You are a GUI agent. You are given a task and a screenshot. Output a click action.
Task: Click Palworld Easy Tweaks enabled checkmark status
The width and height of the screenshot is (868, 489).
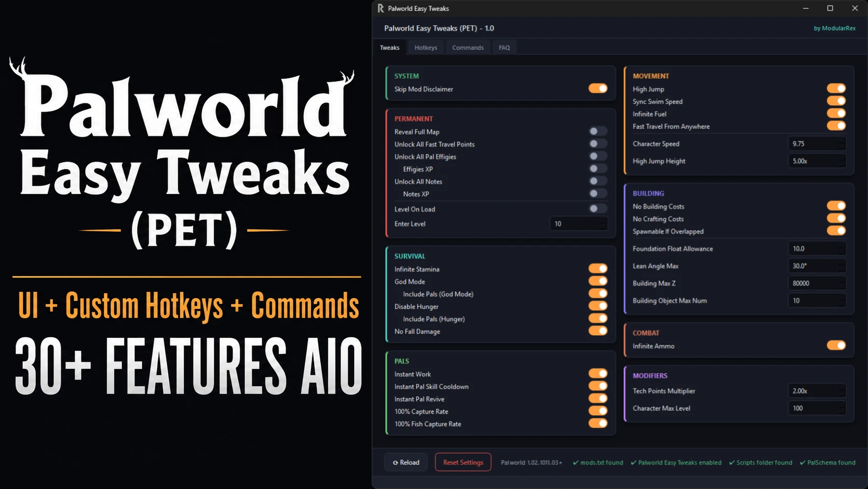pyautogui.click(x=676, y=462)
